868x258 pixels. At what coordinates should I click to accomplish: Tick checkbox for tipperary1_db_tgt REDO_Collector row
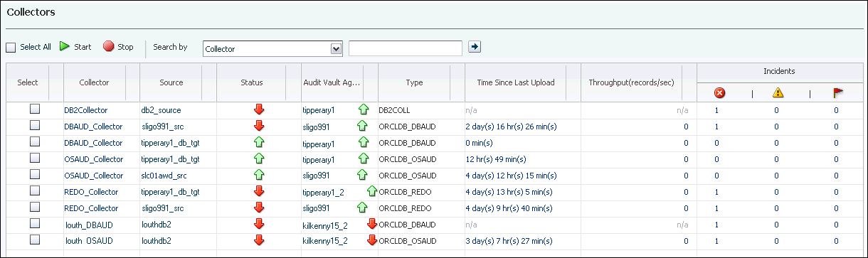click(34, 191)
